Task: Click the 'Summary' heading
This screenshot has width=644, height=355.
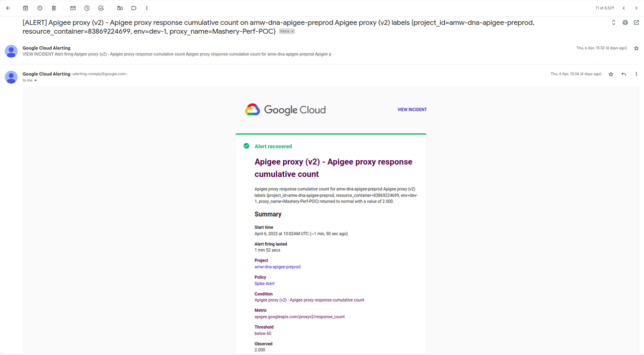Action: point(268,215)
